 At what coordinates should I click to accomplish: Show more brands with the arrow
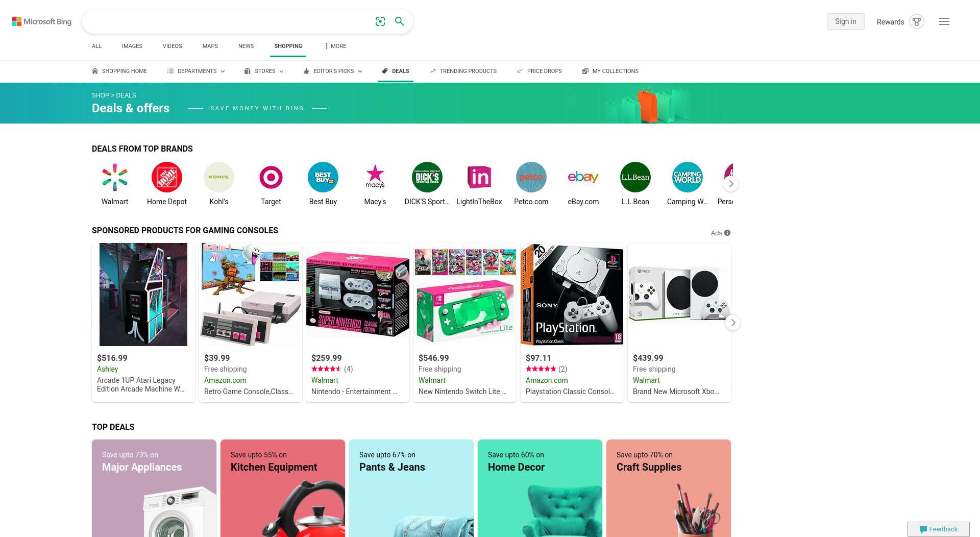(731, 184)
